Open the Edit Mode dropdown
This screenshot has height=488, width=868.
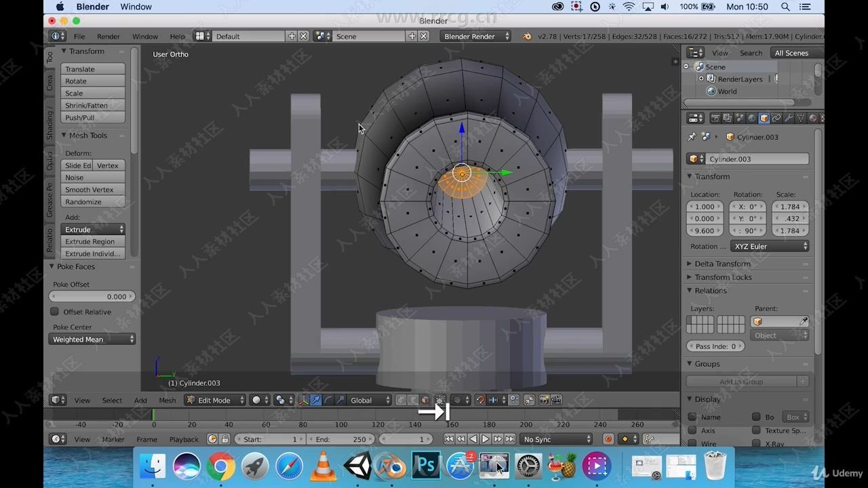(214, 400)
